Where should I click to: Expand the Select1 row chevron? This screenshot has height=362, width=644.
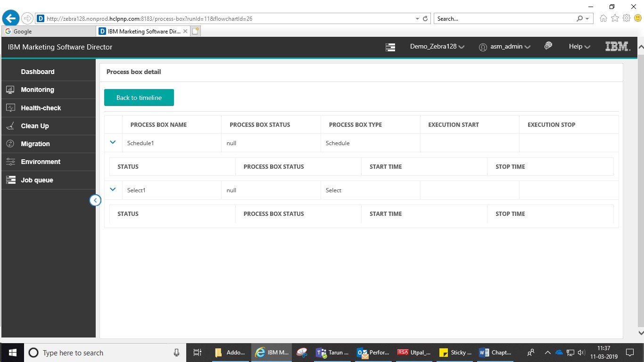113,189
